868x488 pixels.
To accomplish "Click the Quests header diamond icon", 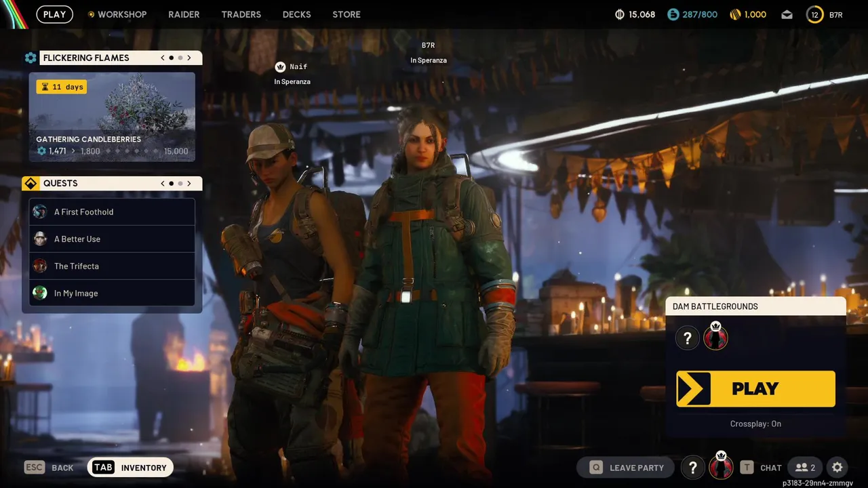I will [x=31, y=183].
